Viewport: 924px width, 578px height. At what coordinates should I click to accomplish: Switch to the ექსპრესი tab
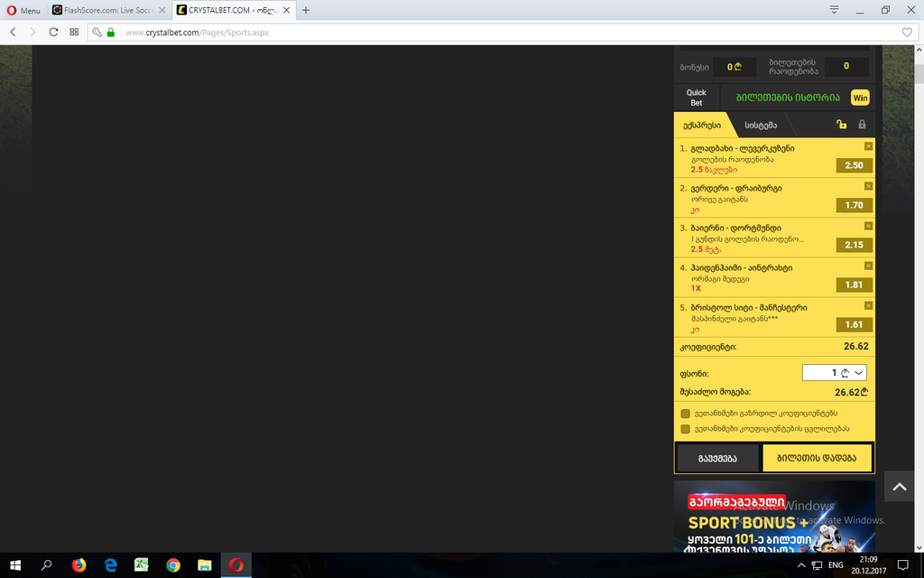701,125
